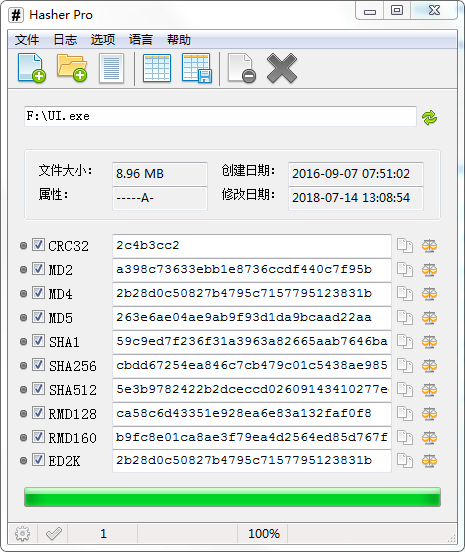Click the green progress bar
This screenshot has height=552, width=465.
pyautogui.click(x=232, y=497)
